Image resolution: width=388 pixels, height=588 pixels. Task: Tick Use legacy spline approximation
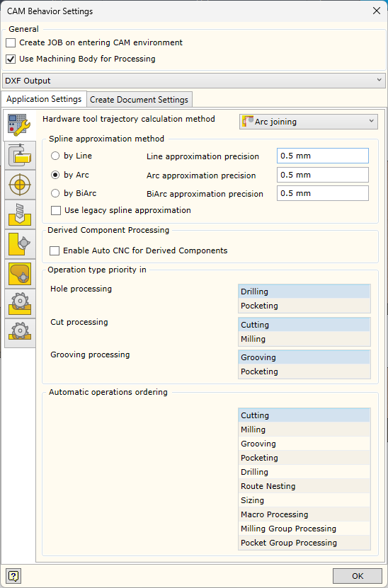tap(56, 210)
